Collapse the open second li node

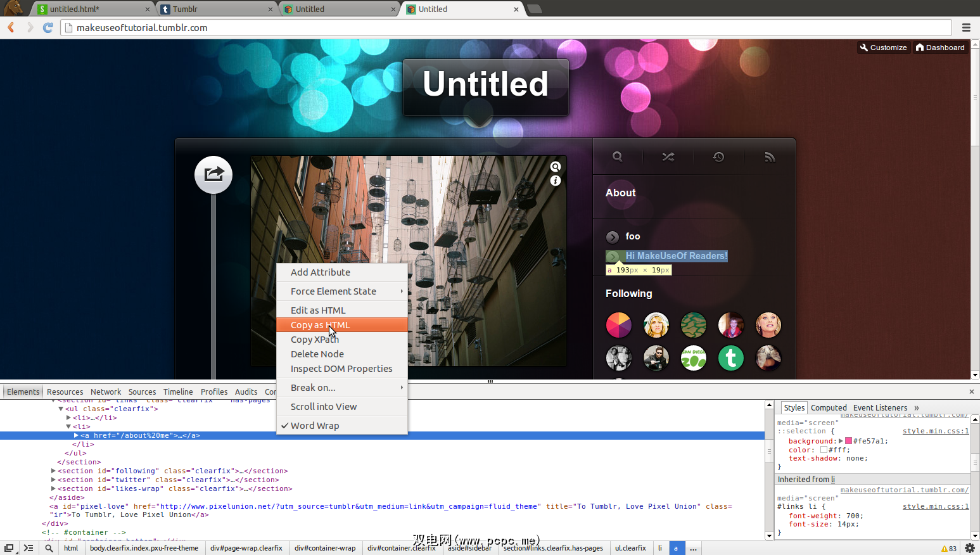[68, 427]
